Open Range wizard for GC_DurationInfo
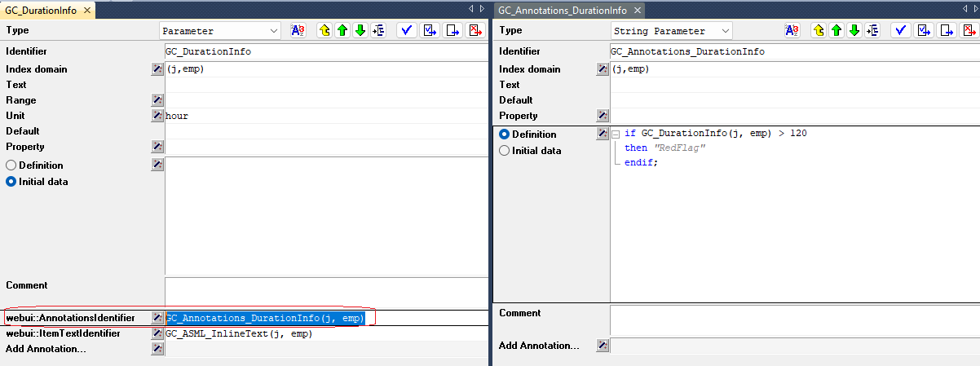This screenshot has width=980, height=366. (157, 100)
